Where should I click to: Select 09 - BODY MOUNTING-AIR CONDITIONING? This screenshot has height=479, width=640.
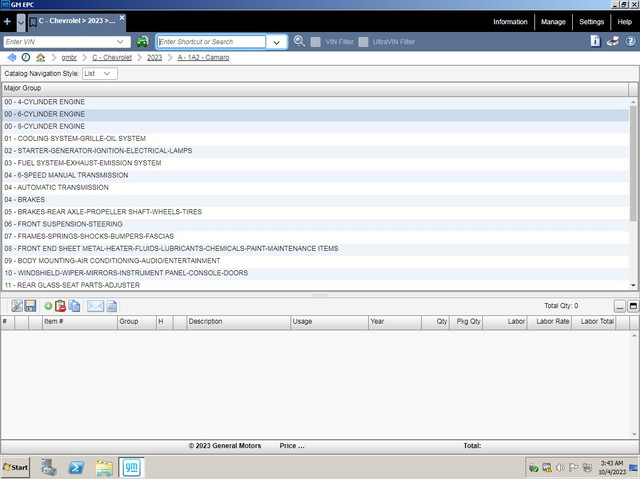coord(315,261)
